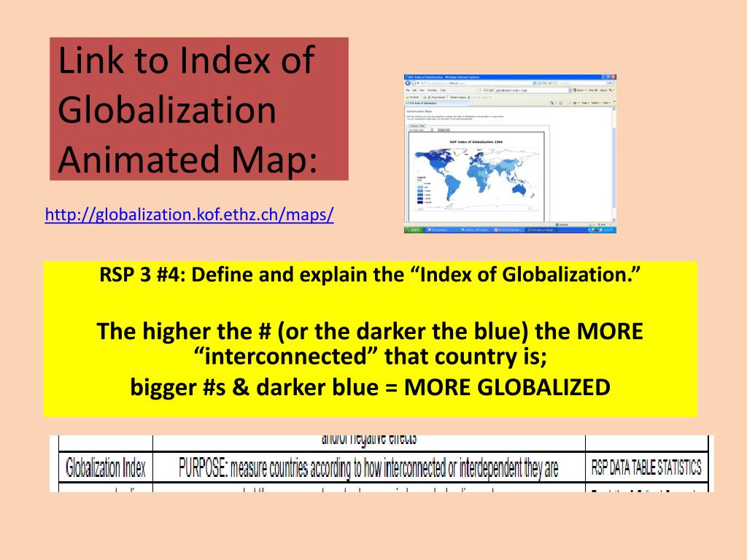Click the line 'The higher the # (or the darker the blue) the MORE'

(370, 331)
